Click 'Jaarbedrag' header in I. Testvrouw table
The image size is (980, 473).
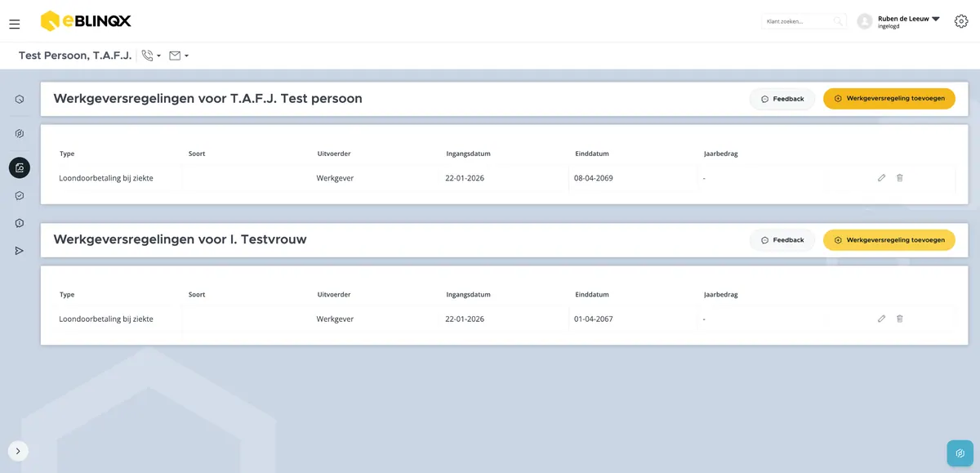(721, 295)
